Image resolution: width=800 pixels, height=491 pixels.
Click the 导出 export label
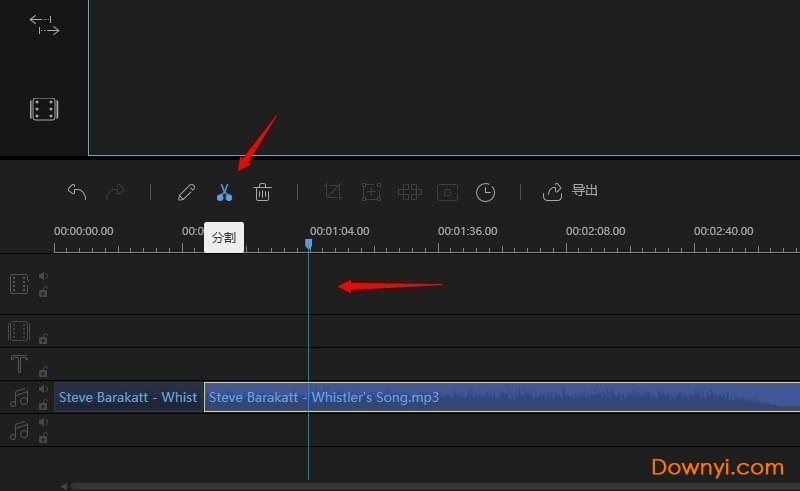tap(585, 190)
